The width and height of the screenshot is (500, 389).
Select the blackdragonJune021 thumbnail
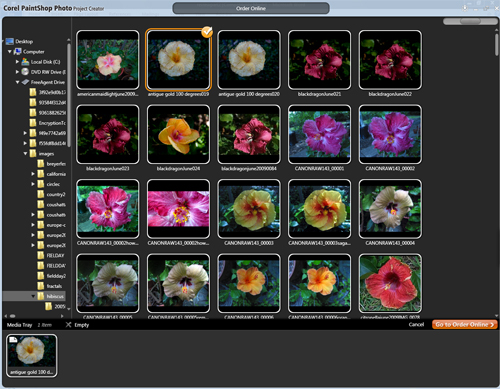(x=320, y=60)
